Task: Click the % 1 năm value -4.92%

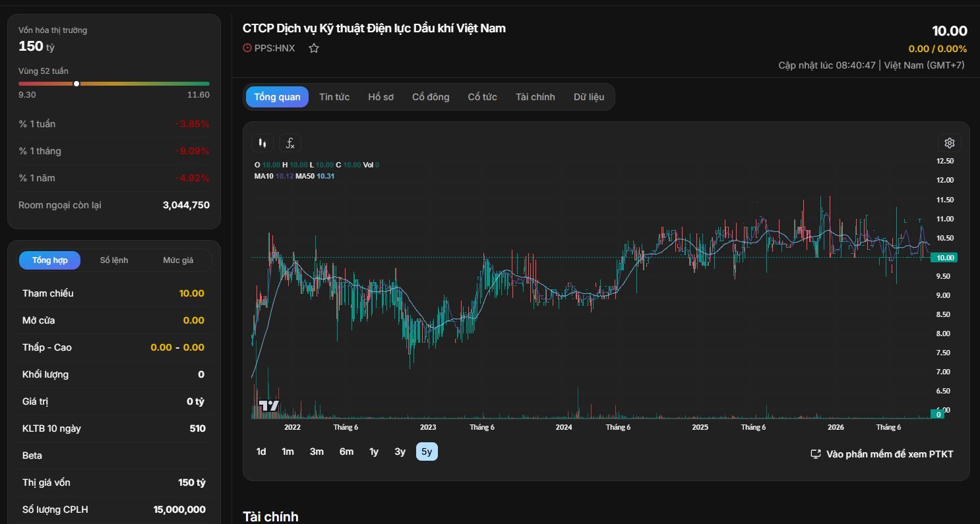Action: click(192, 178)
